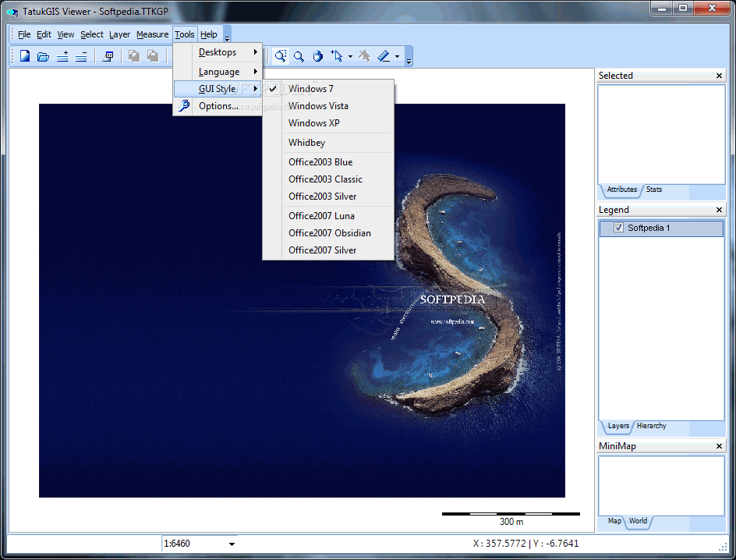
Task: Select the Pan hand tool
Action: [x=318, y=56]
